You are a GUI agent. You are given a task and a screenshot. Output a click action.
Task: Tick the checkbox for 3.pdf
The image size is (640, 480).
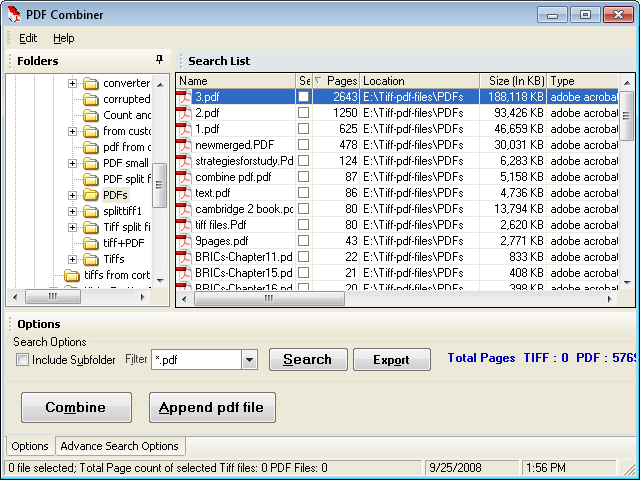pos(303,97)
